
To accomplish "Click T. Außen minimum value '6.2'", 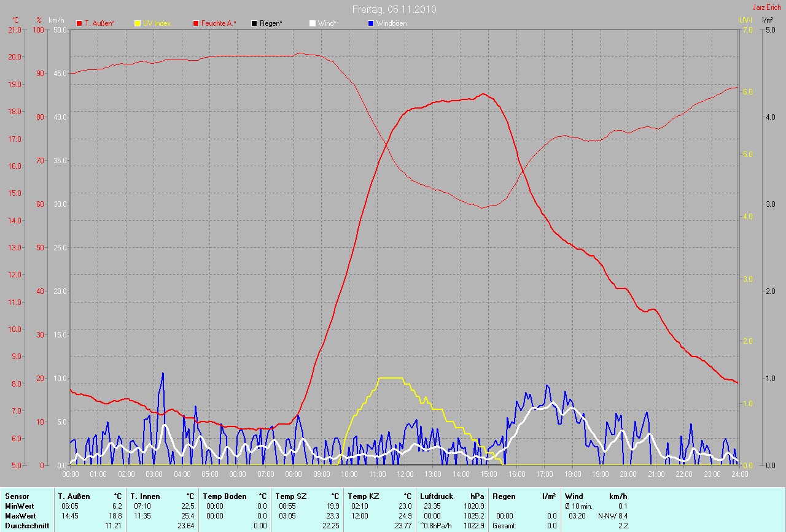I will point(117,506).
